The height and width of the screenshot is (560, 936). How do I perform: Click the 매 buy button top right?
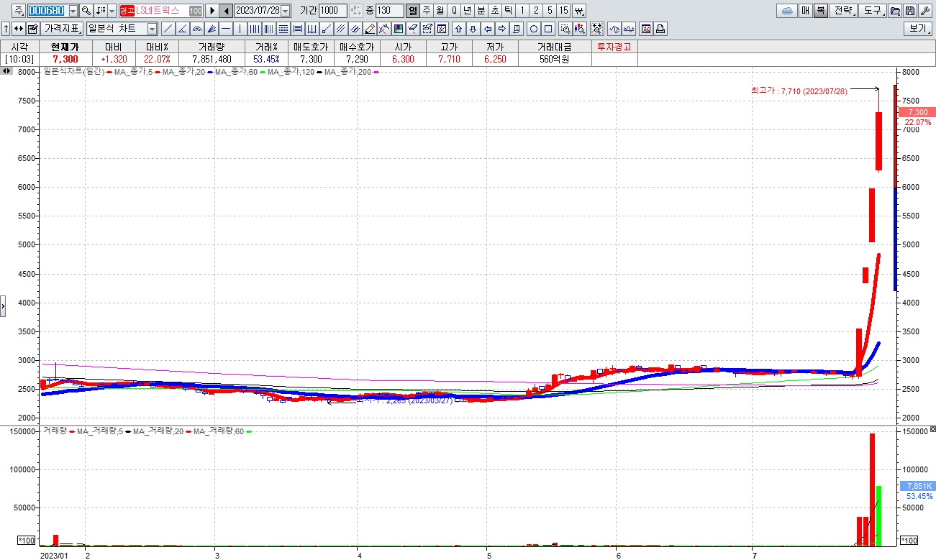[x=804, y=11]
